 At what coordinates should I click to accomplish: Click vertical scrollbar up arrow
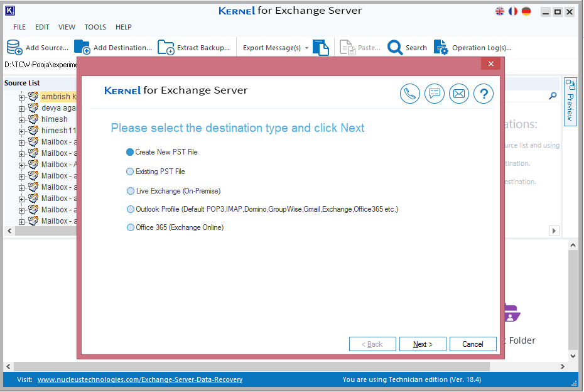pos(573,245)
